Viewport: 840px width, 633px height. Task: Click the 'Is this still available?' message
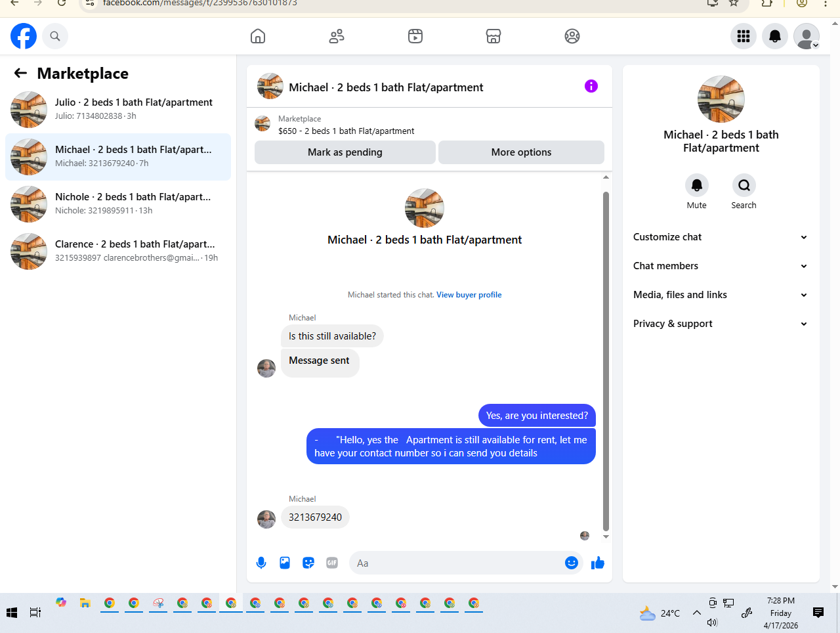(332, 336)
